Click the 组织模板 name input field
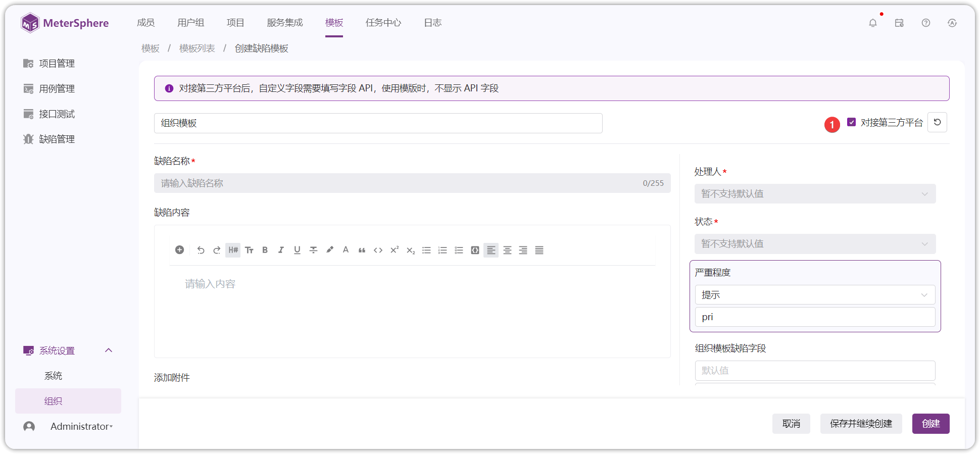The image size is (980, 454). (x=378, y=123)
